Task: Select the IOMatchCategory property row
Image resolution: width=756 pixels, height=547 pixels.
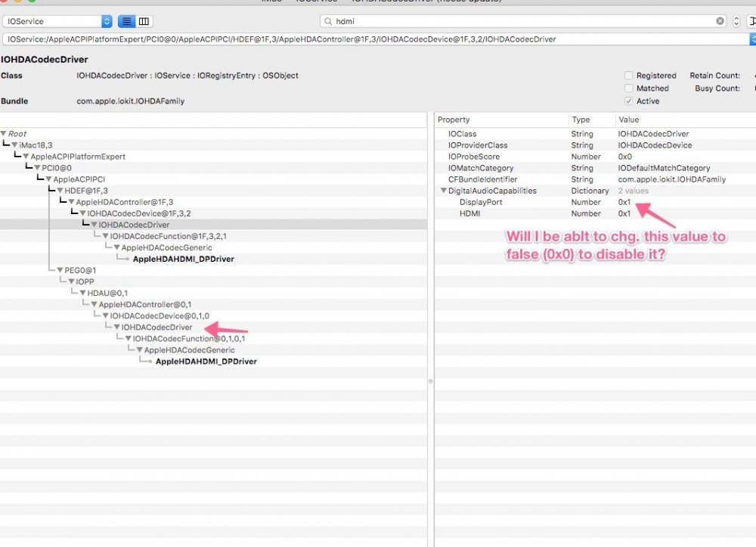Action: coord(596,168)
